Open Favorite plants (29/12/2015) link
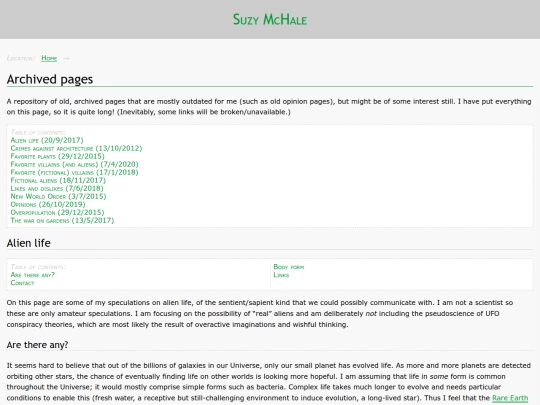540x405 pixels. click(58, 156)
